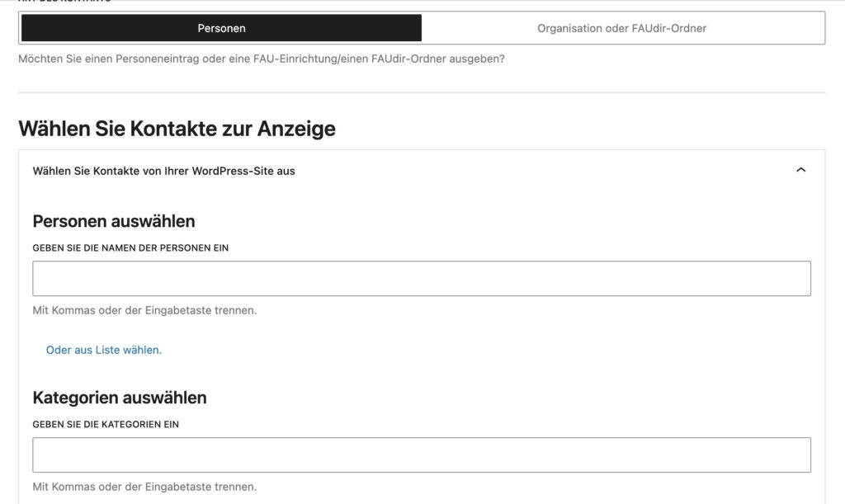The width and height of the screenshot is (845, 504).
Task: Select the Personen contact type toggle
Action: 221,28
